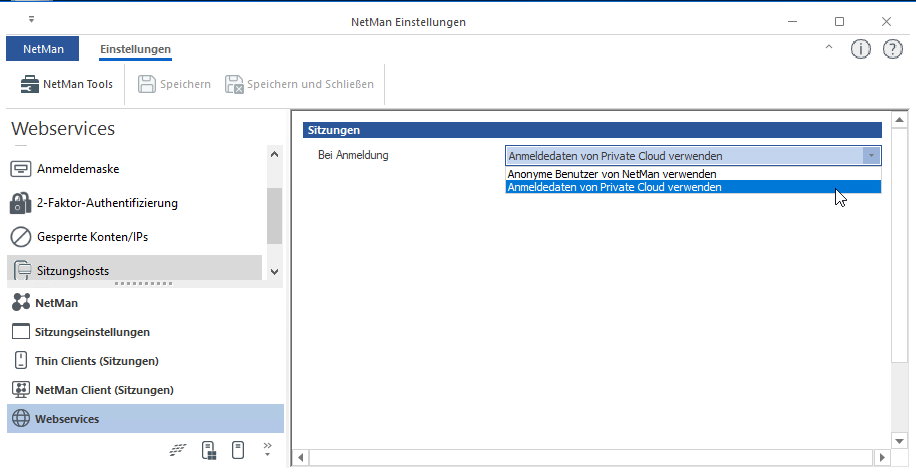916x474 pixels.
Task: Click the blocked circle icon for Gesperrte Konten
Action: pyautogui.click(x=21, y=237)
